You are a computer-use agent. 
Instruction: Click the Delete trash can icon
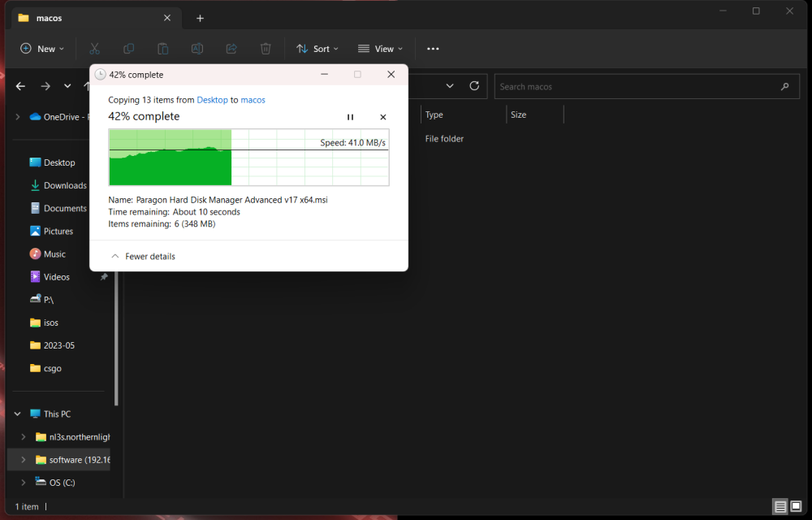pyautogui.click(x=266, y=49)
